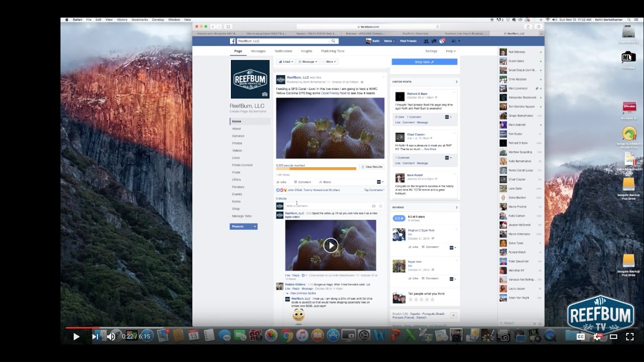Click the Safari back arrow
644x362 pixels.
click(x=213, y=27)
